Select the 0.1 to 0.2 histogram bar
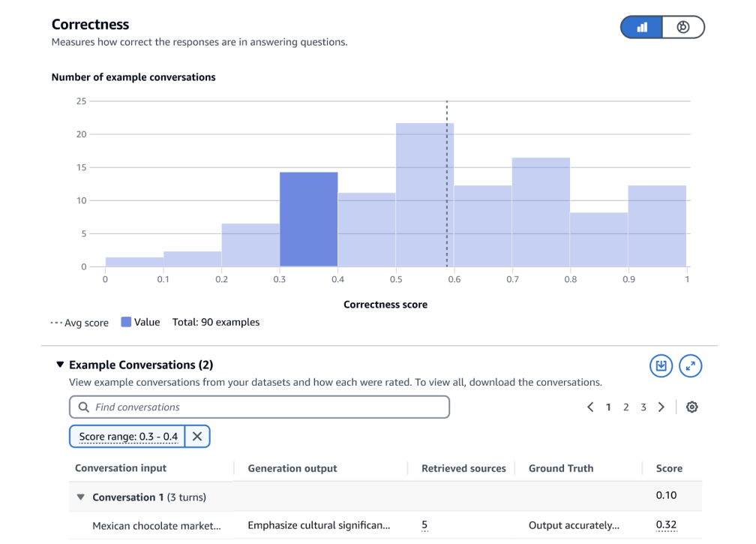The image size is (756, 544). (x=192, y=259)
